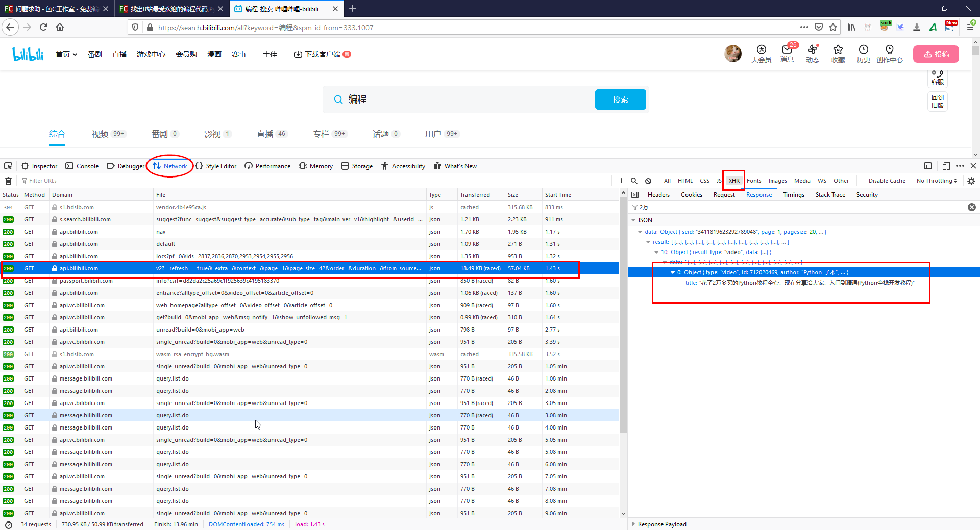Image resolution: width=980 pixels, height=530 pixels.
Task: Reload the page
Action: (x=43, y=27)
